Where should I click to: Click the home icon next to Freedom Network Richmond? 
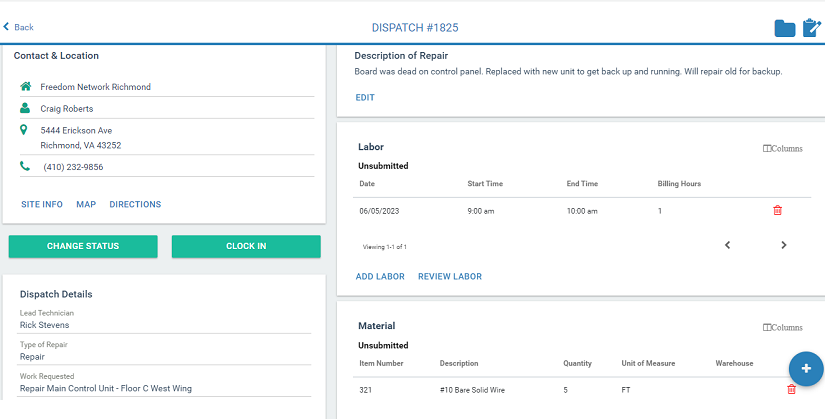[x=25, y=87]
